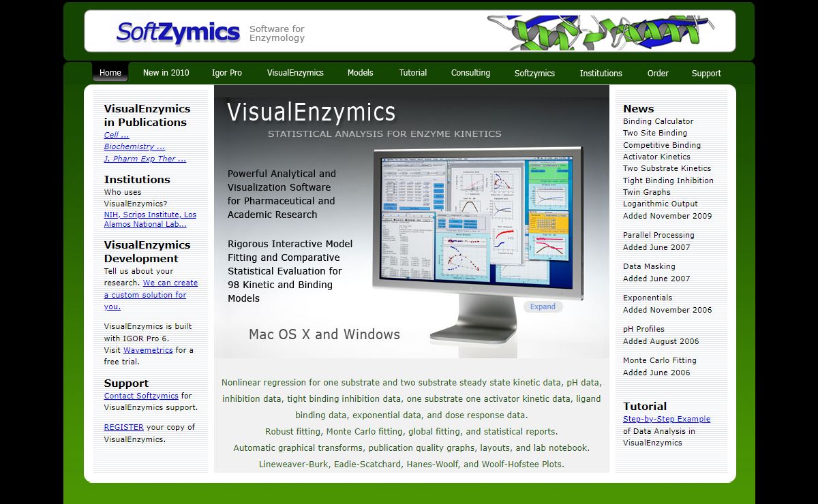Select the Monte Carlo Fitting news item
This screenshot has height=504, width=818.
pyautogui.click(x=660, y=360)
